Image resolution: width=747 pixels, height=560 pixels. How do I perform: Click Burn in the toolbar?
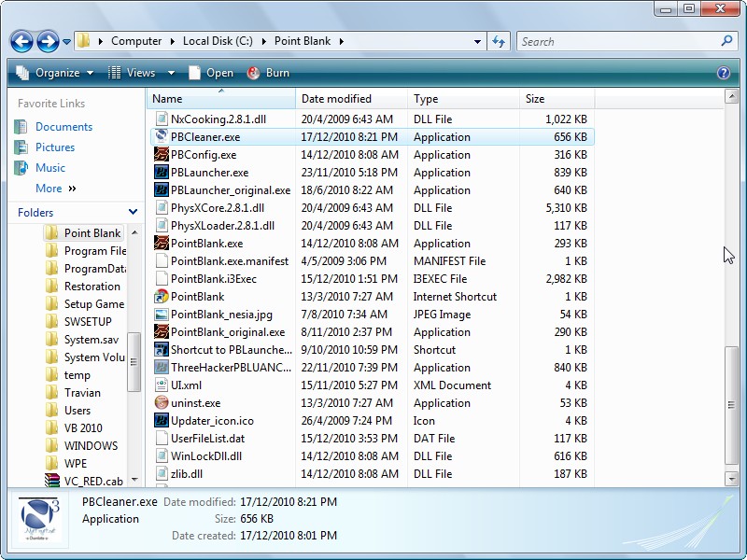click(x=268, y=73)
